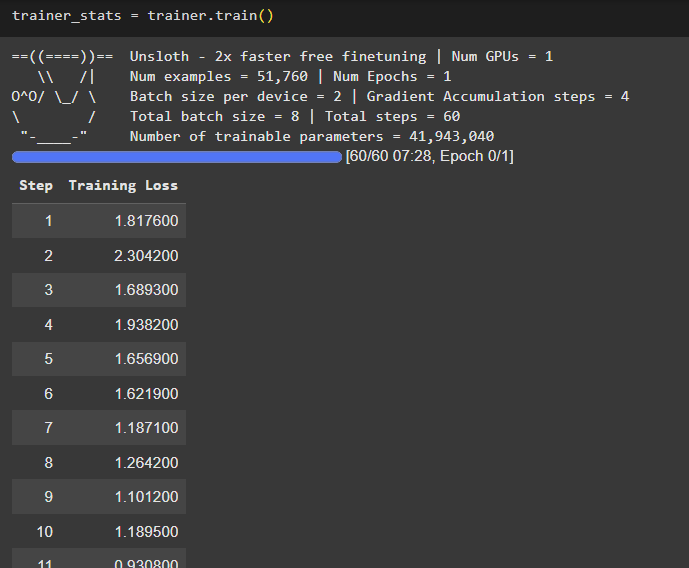
Task: Click the loss value 1.189500
Action: pos(146,532)
